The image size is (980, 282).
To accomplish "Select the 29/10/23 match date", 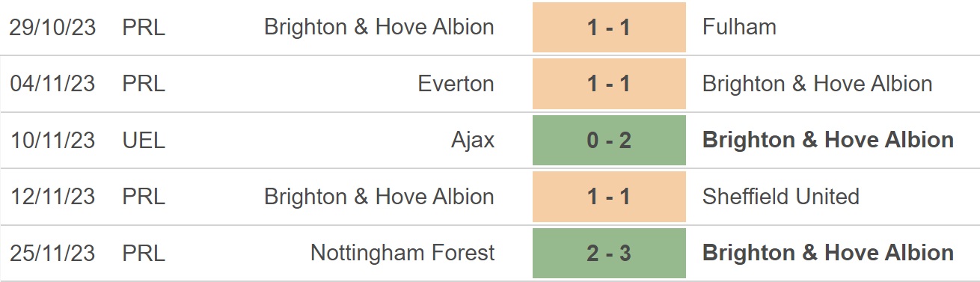I will [x=52, y=27].
